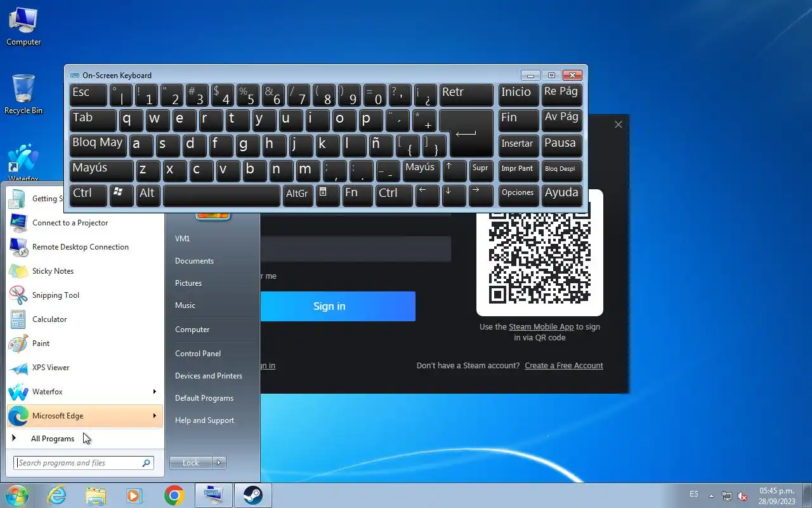The height and width of the screenshot is (508, 812).
Task: Follow the Steam Mobile App link
Action: click(x=541, y=327)
